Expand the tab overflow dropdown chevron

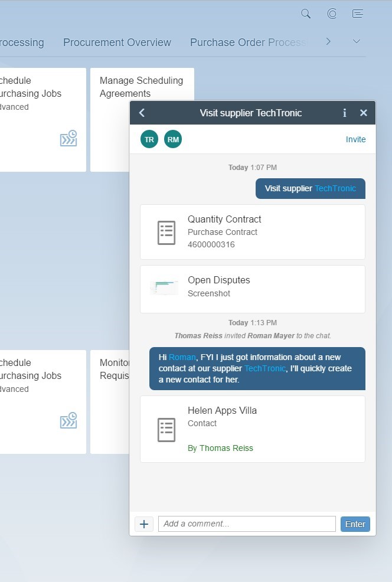click(x=356, y=41)
